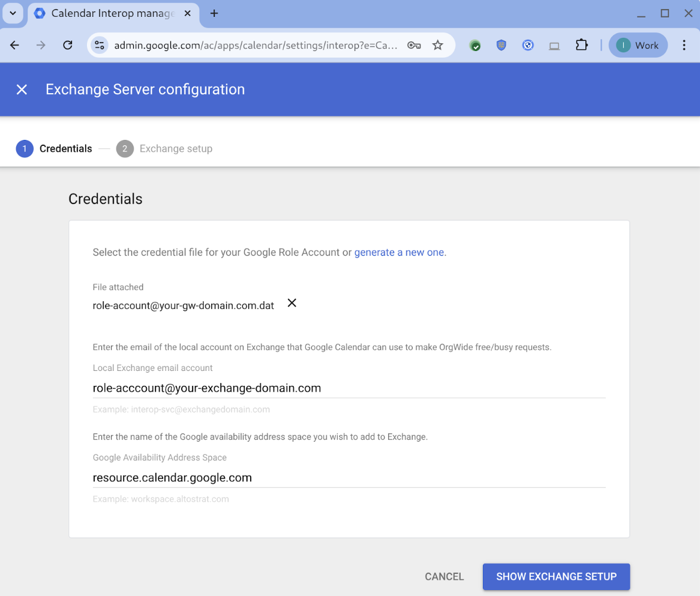Go to step 2 Exchange setup
700x596 pixels.
pos(164,148)
